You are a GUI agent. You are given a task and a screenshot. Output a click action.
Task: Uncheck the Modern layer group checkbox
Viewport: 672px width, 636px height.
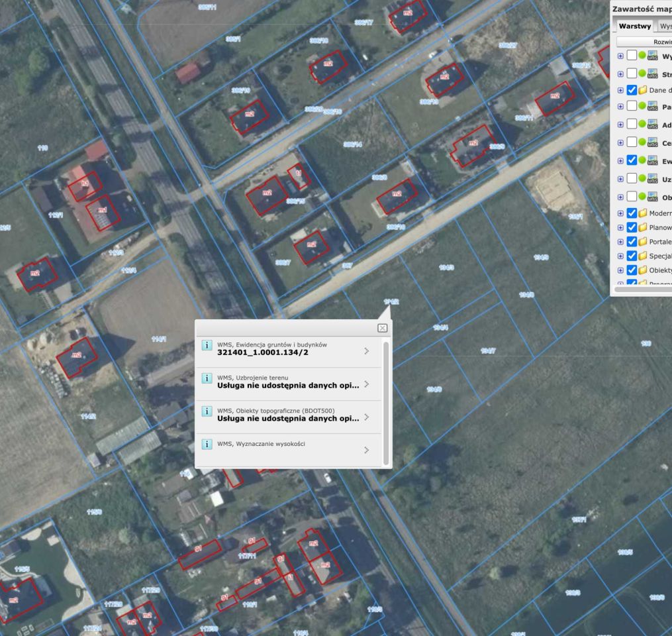[632, 213]
